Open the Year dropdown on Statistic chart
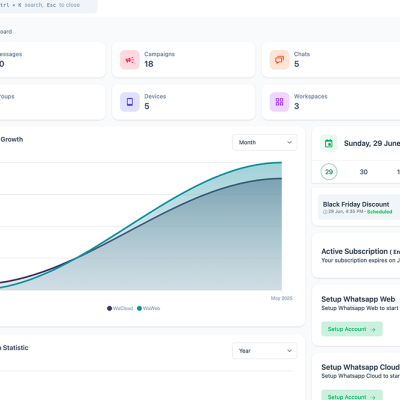 pyautogui.click(x=265, y=351)
